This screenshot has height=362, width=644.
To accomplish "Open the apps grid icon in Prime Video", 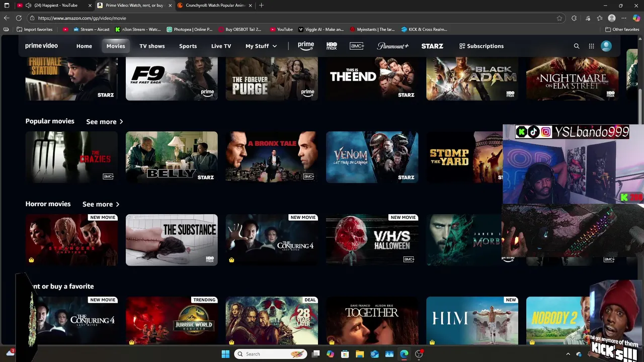I will (591, 46).
